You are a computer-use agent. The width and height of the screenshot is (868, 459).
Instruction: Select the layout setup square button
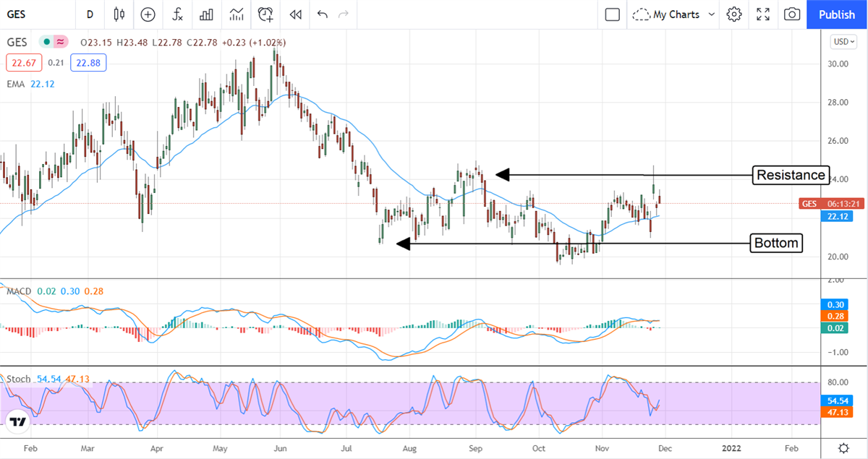tap(613, 14)
